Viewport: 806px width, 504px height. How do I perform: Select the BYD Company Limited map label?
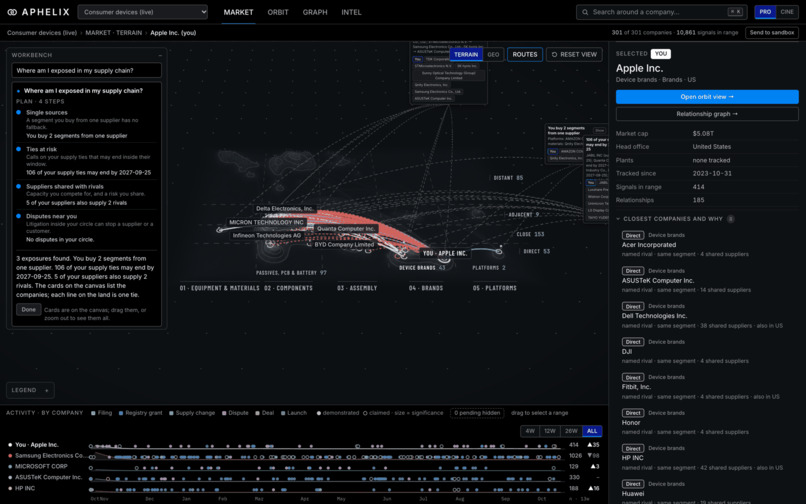[x=344, y=245]
